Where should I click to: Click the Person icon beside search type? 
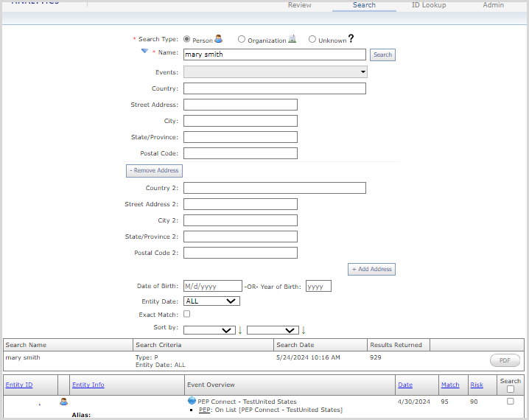219,39
